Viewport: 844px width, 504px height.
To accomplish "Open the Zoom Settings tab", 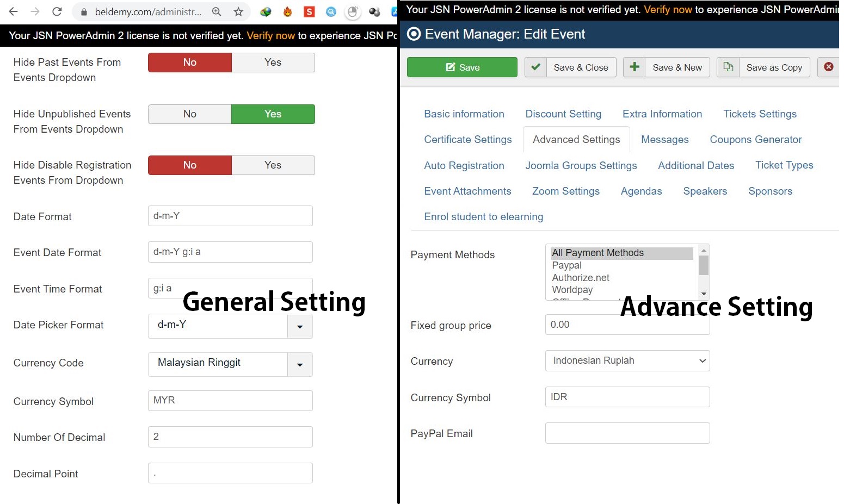I will pyautogui.click(x=565, y=191).
